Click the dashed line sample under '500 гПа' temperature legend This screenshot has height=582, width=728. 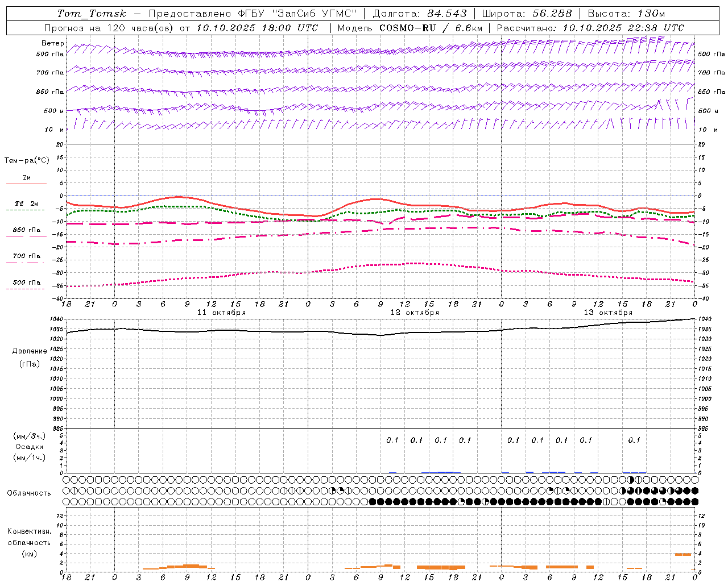coord(26,289)
